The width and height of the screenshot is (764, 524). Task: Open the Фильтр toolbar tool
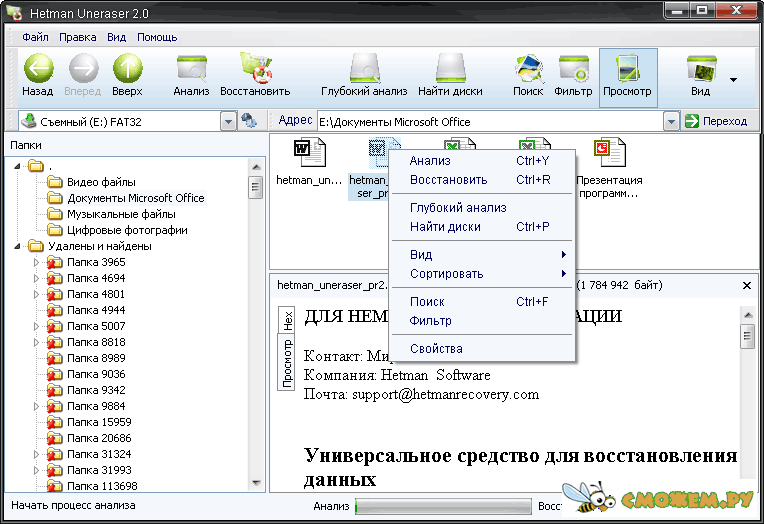pos(573,75)
